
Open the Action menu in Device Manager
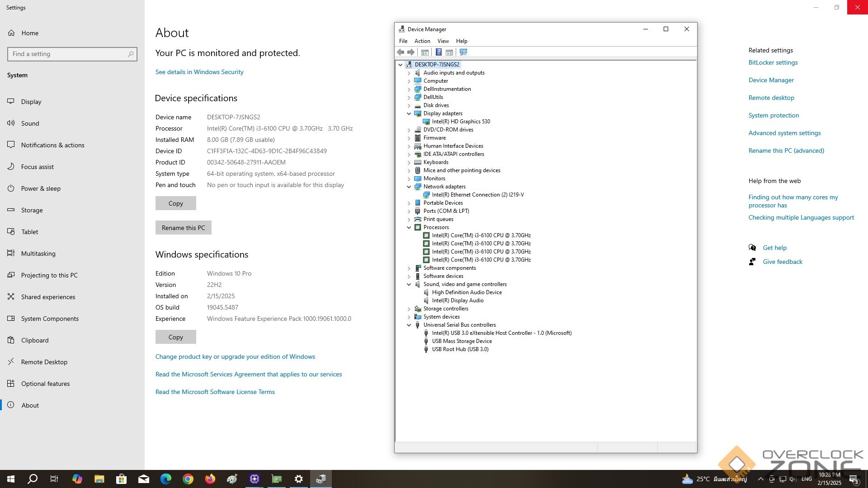coord(422,41)
